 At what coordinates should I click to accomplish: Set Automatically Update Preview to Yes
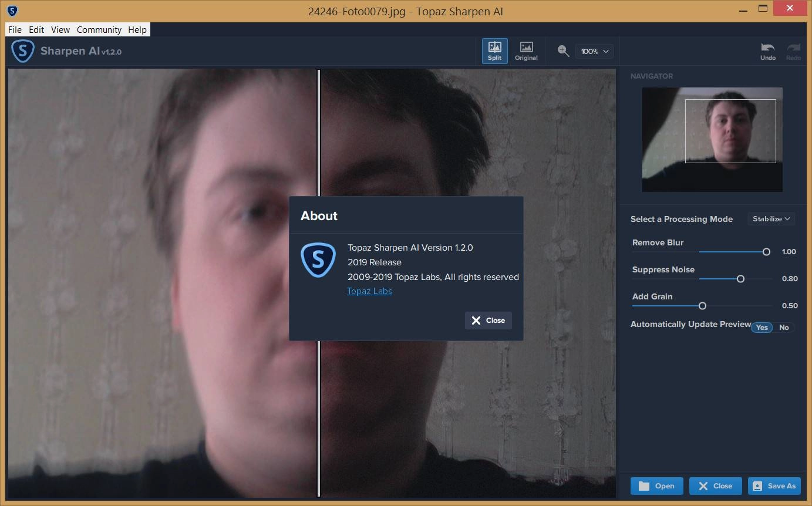pos(762,328)
